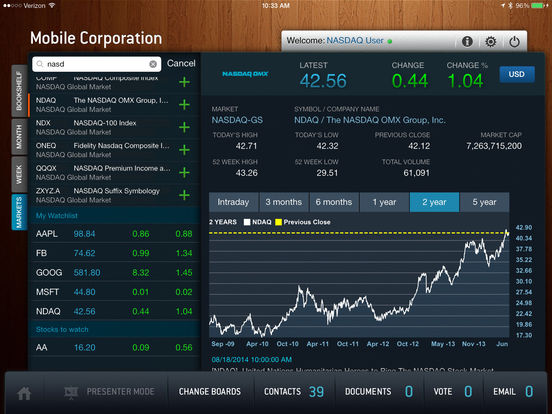Screen dimensions: 552x414
Task: Select the Intraday chart range
Action: point(233,202)
